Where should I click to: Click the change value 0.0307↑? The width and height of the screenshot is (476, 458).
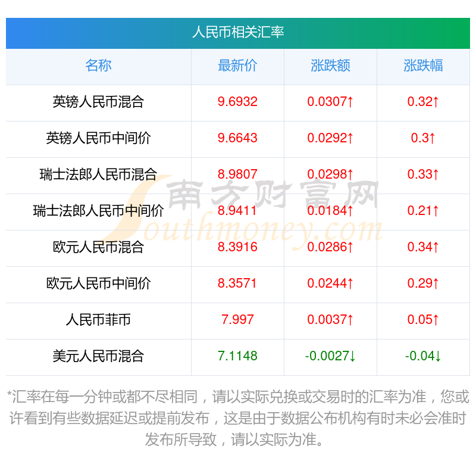point(330,102)
